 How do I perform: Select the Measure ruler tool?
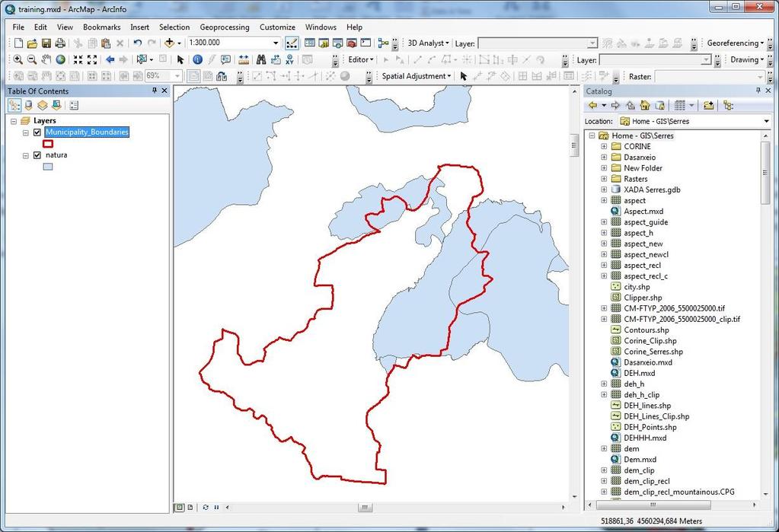tap(244, 59)
